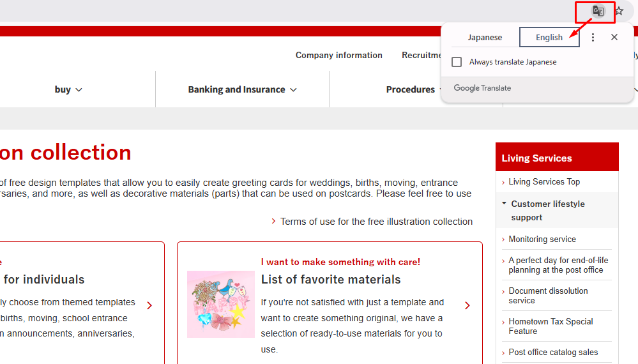
Task: Open end-of-life planning at post office link
Action: point(558,265)
